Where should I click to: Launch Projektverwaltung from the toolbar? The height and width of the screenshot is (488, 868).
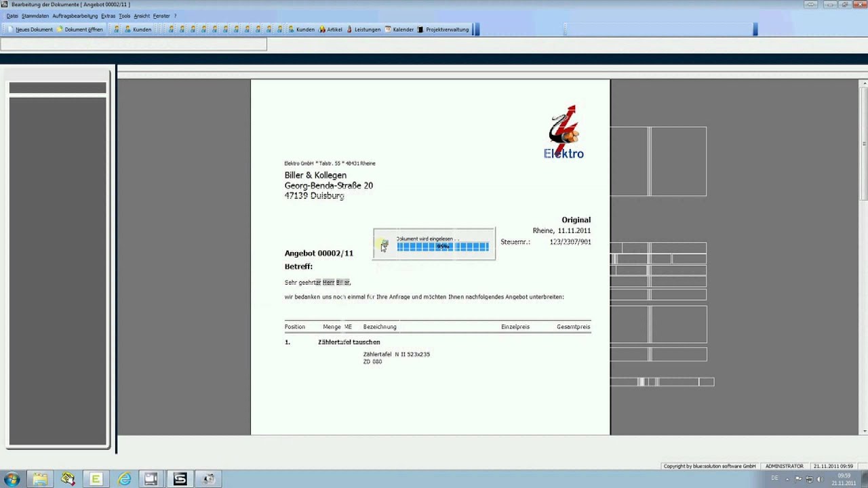coord(443,30)
